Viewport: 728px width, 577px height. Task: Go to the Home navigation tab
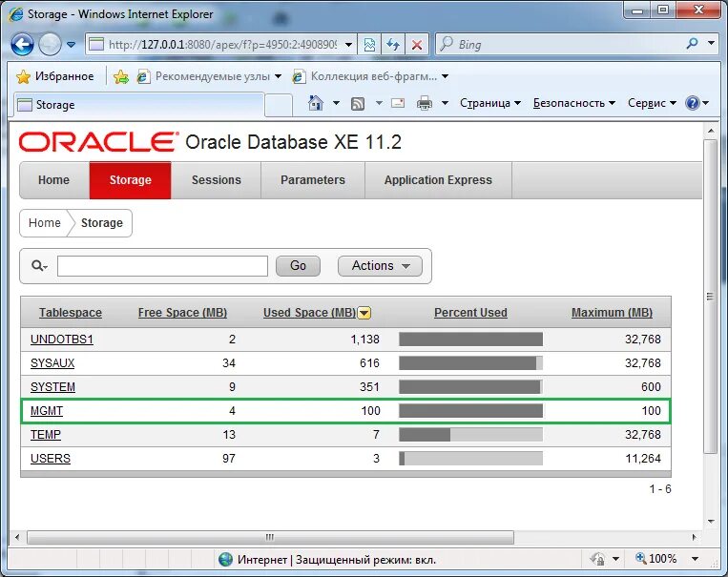point(53,180)
